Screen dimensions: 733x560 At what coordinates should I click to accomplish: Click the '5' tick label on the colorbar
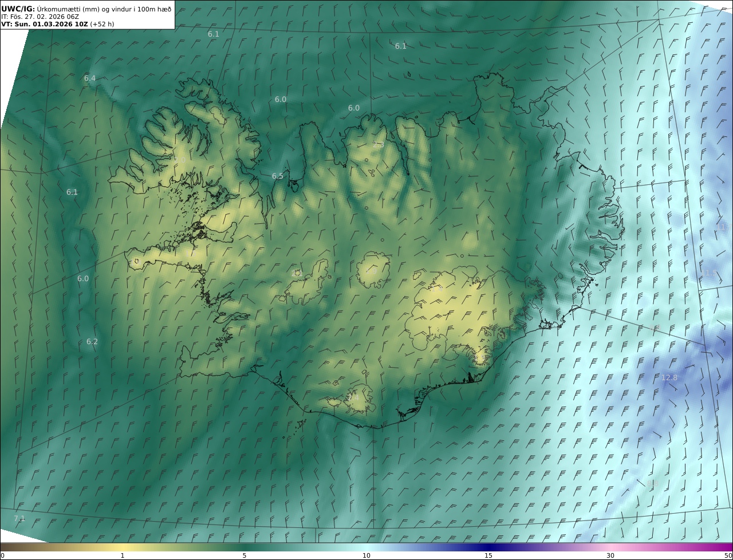coord(245,555)
